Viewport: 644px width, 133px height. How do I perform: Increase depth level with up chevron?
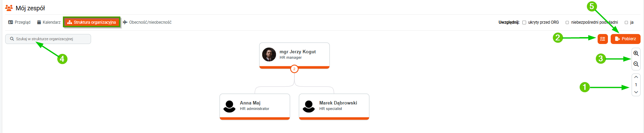[636, 77]
